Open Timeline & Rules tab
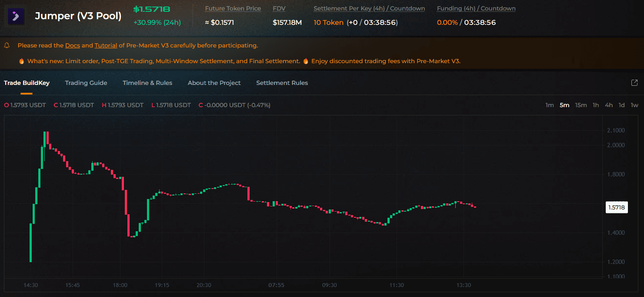Image resolution: width=644 pixels, height=297 pixels. pyautogui.click(x=147, y=83)
